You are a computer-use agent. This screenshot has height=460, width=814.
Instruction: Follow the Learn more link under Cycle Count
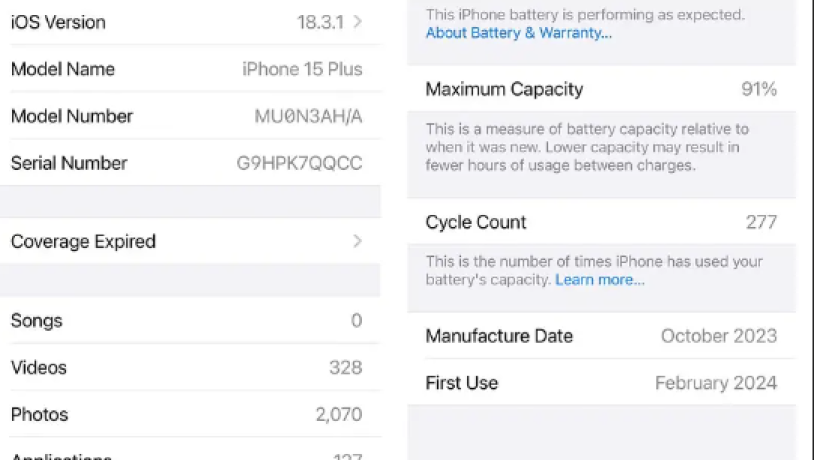(600, 280)
